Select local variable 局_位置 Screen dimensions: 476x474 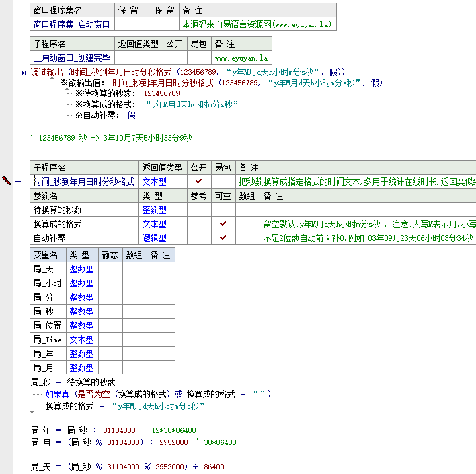click(47, 325)
